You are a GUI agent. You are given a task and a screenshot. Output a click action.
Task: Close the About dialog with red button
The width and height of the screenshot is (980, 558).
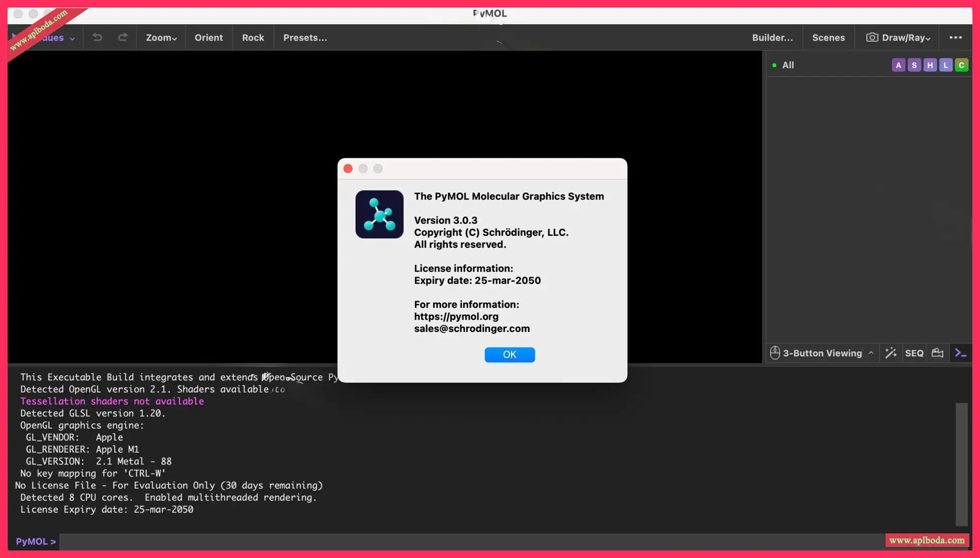coord(348,168)
